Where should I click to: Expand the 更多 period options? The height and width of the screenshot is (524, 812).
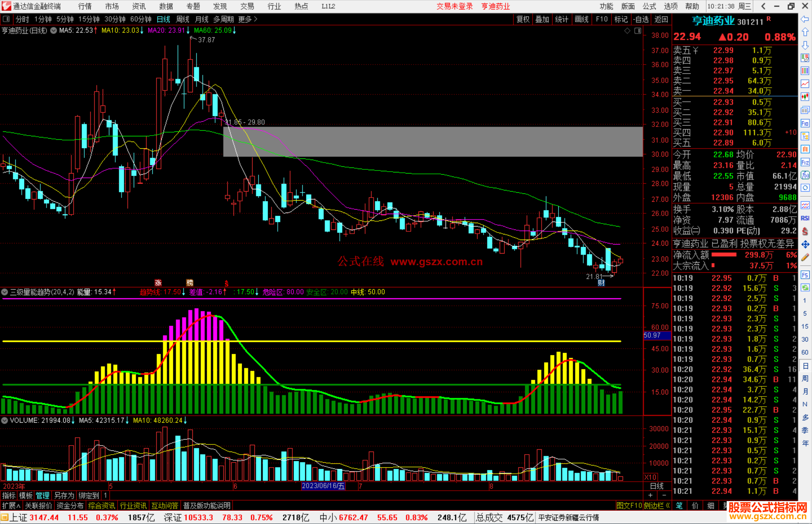click(x=248, y=19)
